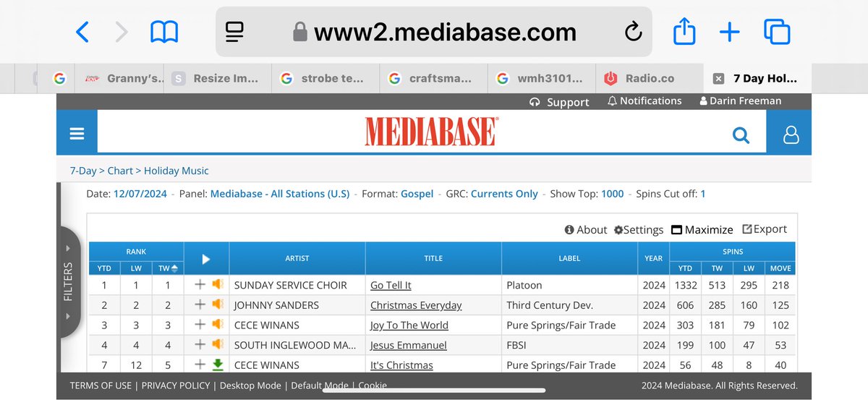Open Notifications bell link

[x=644, y=101]
